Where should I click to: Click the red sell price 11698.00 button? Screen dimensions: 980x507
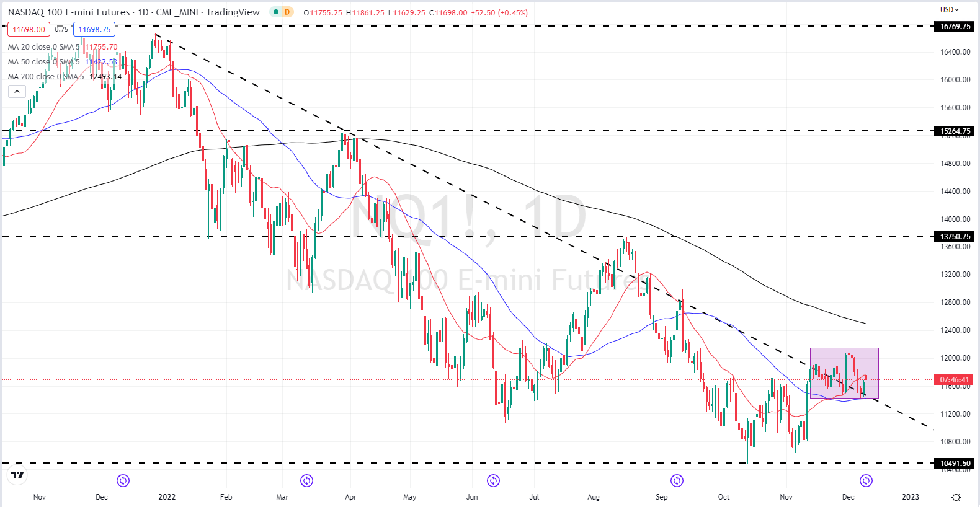pos(29,29)
